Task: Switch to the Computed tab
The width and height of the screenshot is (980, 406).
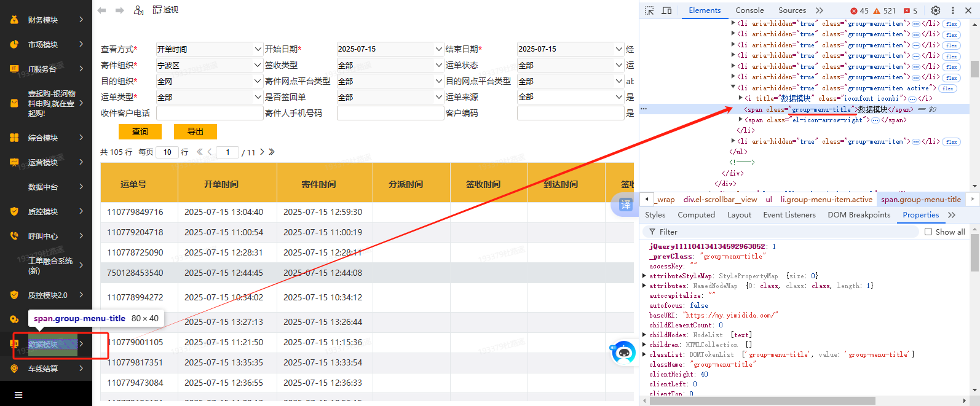Action: point(696,215)
